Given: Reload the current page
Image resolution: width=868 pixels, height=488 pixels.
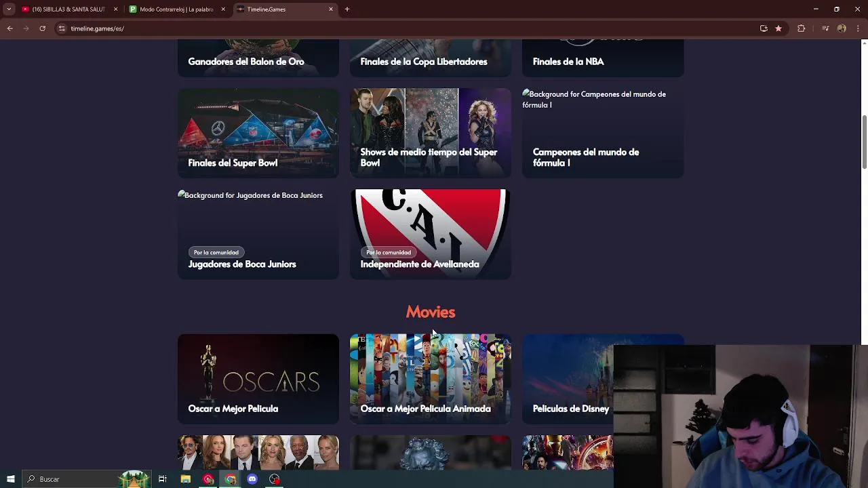Looking at the screenshot, I should point(42,28).
